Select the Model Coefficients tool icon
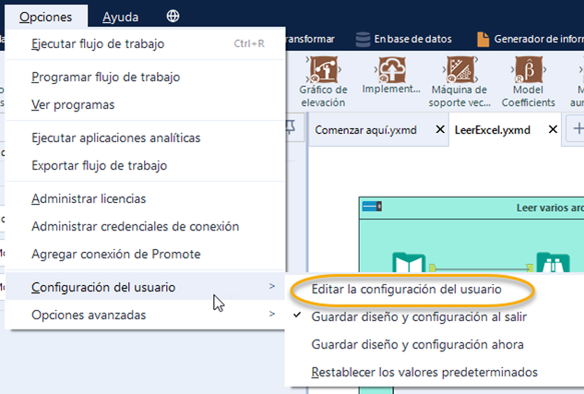 [528, 69]
